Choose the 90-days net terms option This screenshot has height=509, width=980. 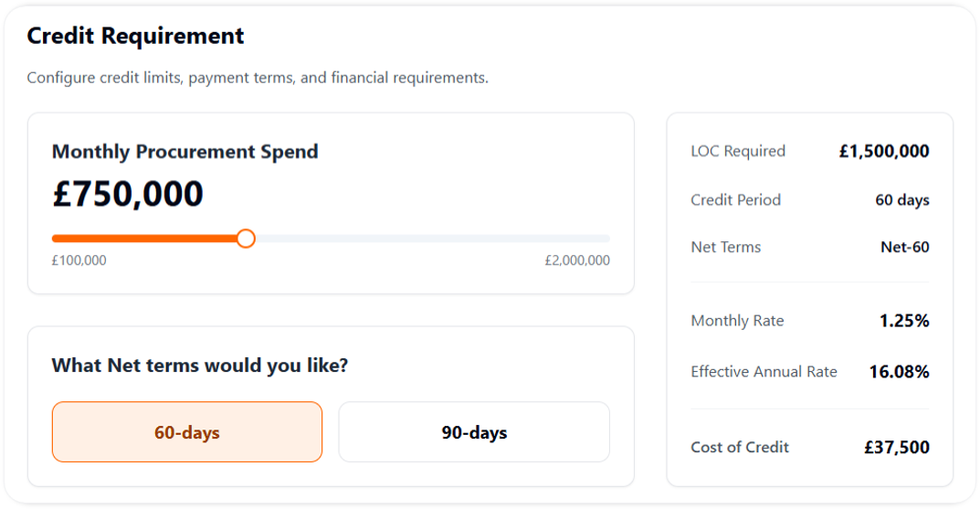(474, 432)
